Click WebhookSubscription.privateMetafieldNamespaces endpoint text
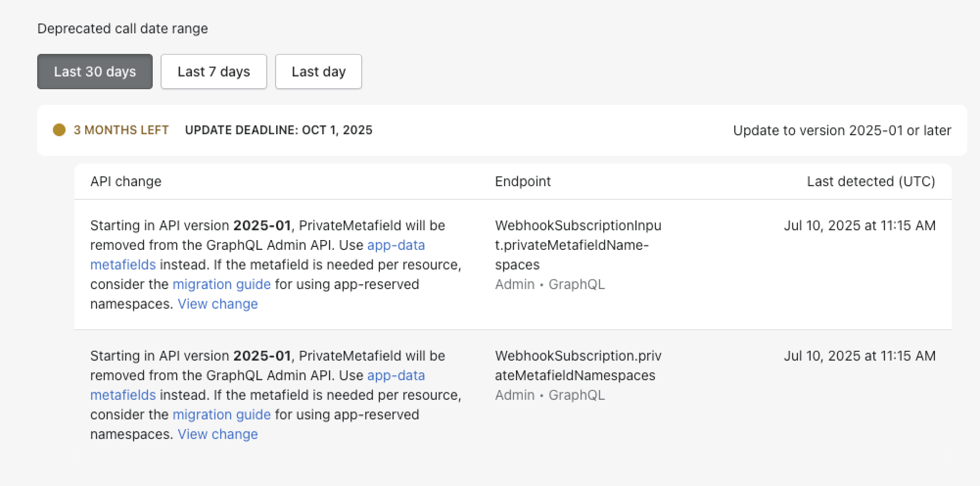This screenshot has height=486, width=980. [x=578, y=365]
